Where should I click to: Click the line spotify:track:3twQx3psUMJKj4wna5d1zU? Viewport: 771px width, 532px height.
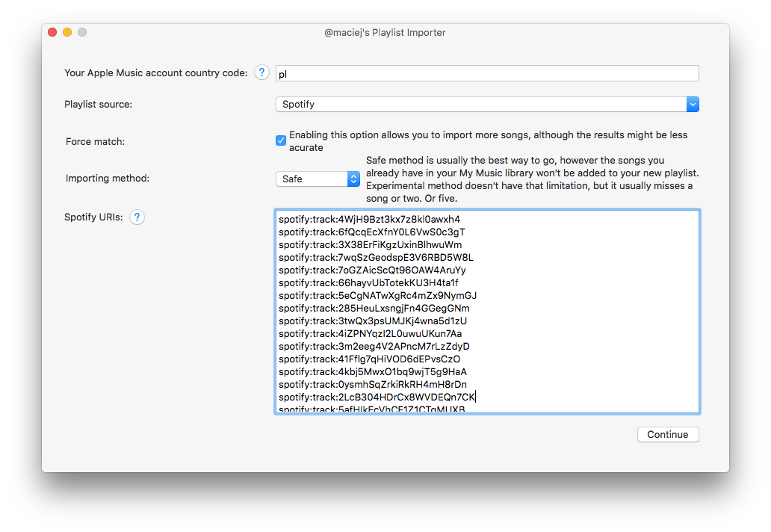pyautogui.click(x=373, y=321)
